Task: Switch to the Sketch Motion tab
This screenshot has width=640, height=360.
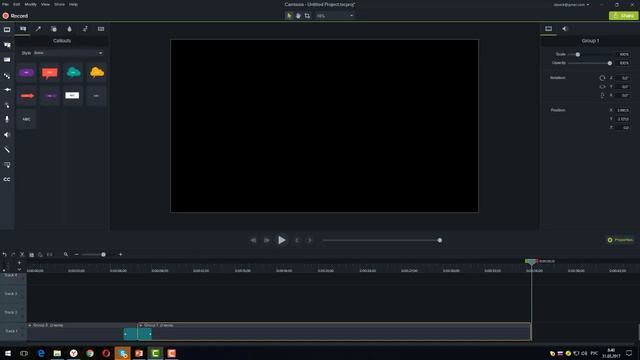Action: click(85, 29)
